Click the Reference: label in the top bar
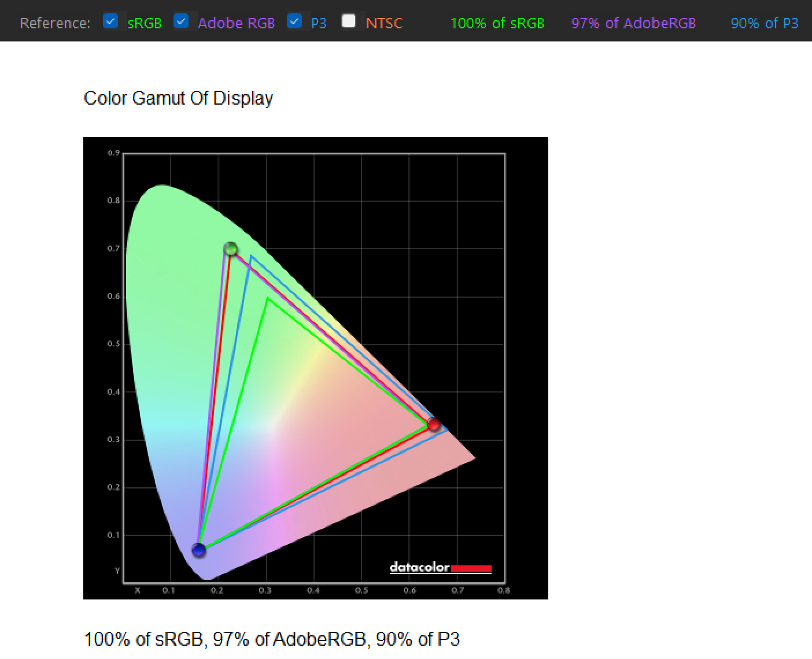 click(x=55, y=24)
